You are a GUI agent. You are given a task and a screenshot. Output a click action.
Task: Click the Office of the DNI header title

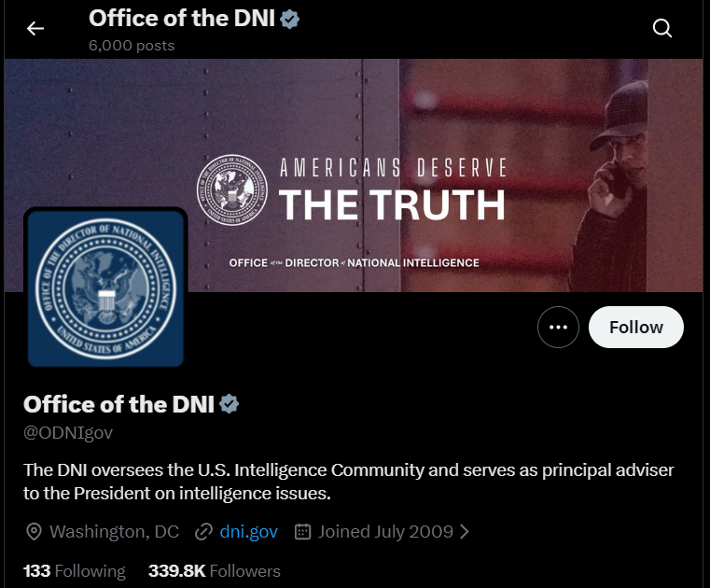pos(181,18)
